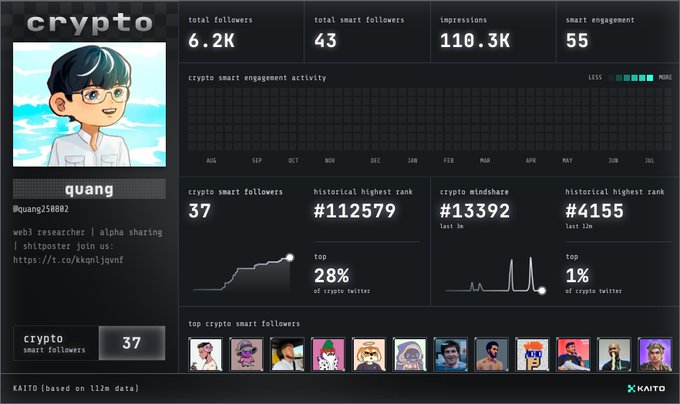Select the quang display name banner
Image resolution: width=680 pixels, height=404 pixels.
pos(89,189)
